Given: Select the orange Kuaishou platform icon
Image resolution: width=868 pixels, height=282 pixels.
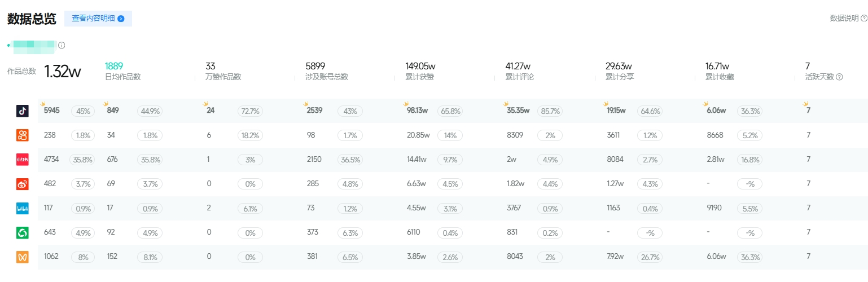Looking at the screenshot, I should pos(22,135).
